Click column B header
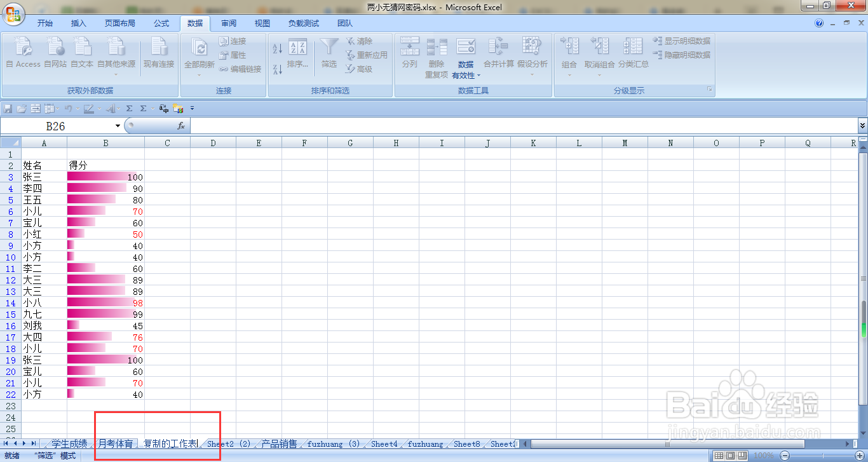The width and height of the screenshot is (868, 462). click(105, 143)
